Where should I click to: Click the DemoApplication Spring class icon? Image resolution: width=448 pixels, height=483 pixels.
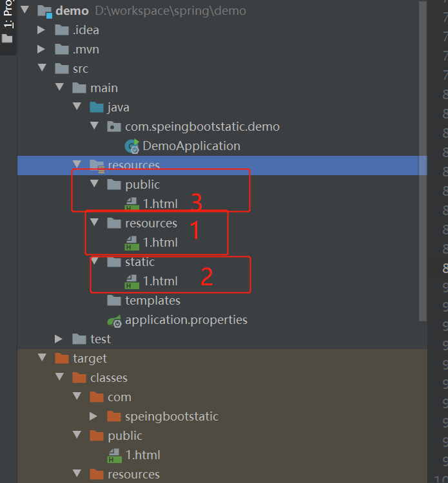click(132, 146)
